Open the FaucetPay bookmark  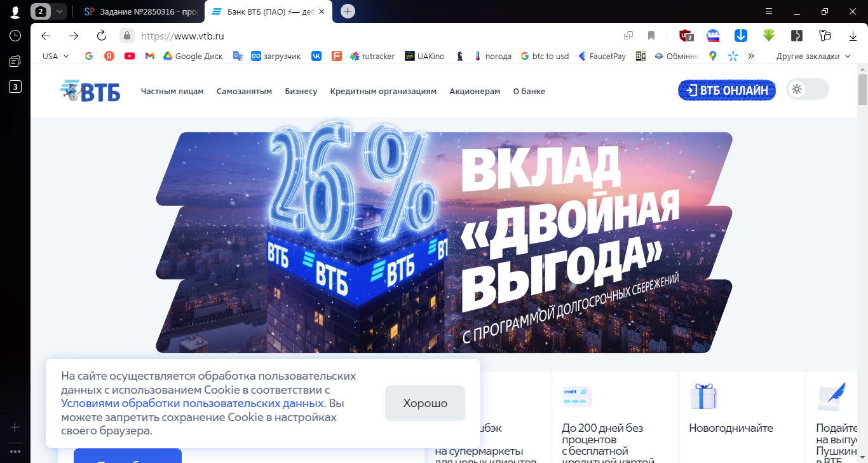[x=602, y=56]
